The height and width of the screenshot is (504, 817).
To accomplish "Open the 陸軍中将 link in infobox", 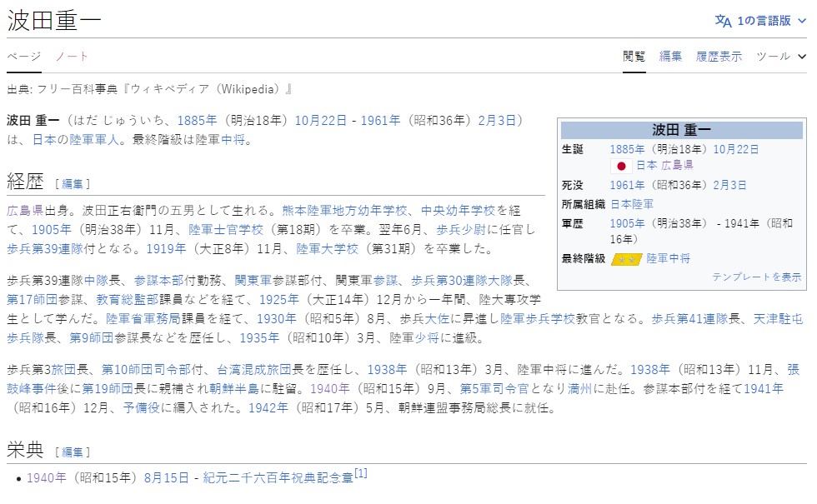I will 668,259.
